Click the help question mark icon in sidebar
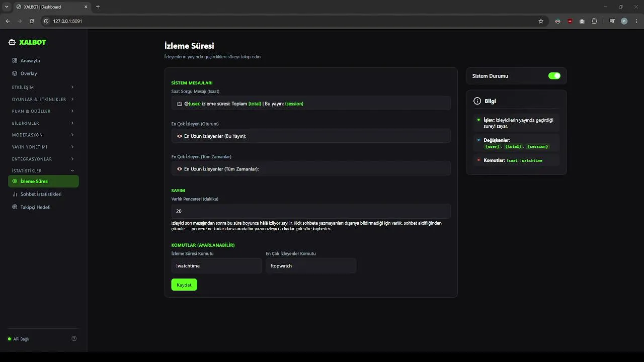Image resolution: width=644 pixels, height=362 pixels. click(74, 339)
